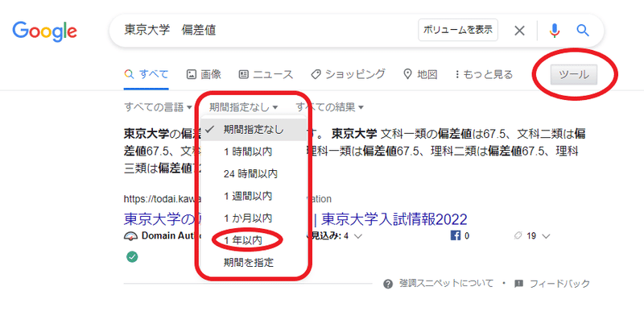Screen dimensions: 644x316
Task: Click the 地図 tab's pin icon
Action: [407, 74]
